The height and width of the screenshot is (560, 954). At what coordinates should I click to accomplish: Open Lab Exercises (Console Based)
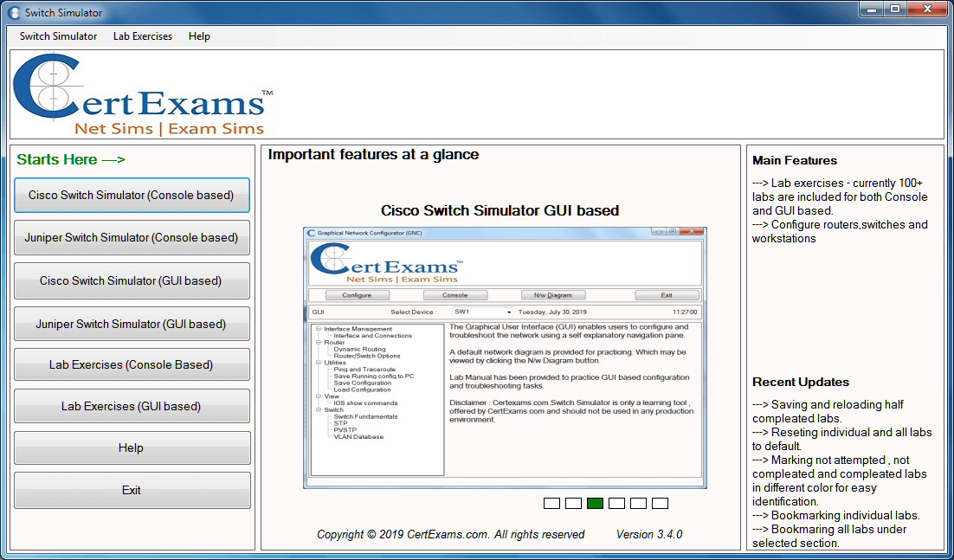(132, 365)
